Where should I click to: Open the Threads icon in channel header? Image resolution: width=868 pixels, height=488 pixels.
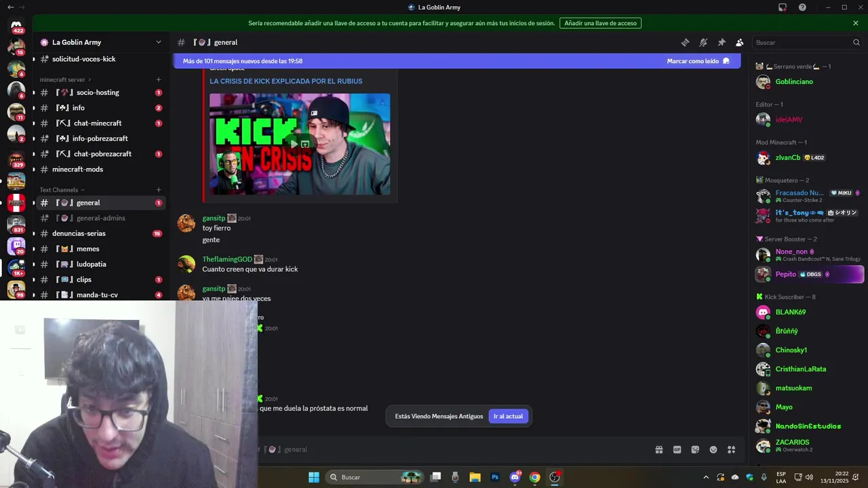685,42
